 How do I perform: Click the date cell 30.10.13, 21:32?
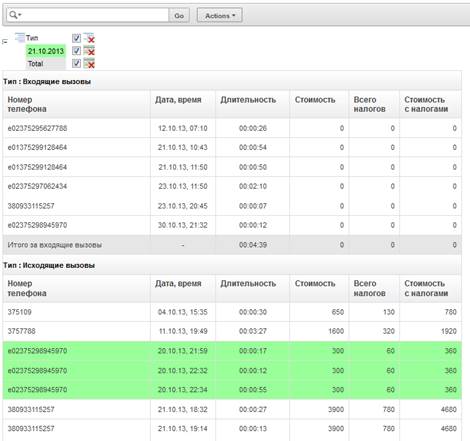point(183,225)
